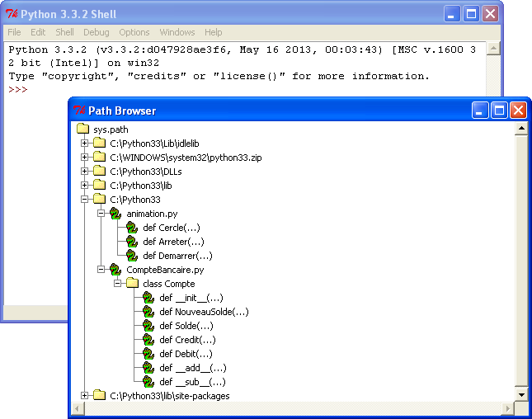Click Python icon beside def __init__(...)
The width and height of the screenshot is (532, 419).
148,298
